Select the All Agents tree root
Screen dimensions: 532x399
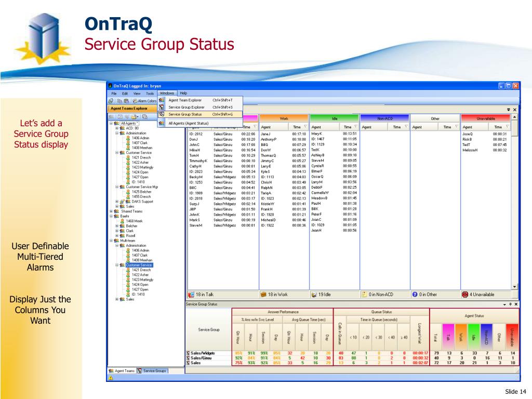pos(129,123)
